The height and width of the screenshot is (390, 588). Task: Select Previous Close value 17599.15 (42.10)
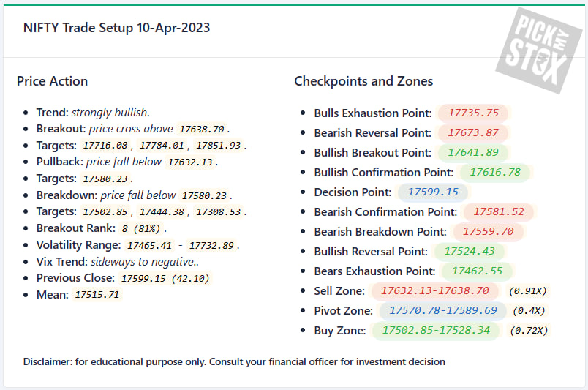point(165,279)
